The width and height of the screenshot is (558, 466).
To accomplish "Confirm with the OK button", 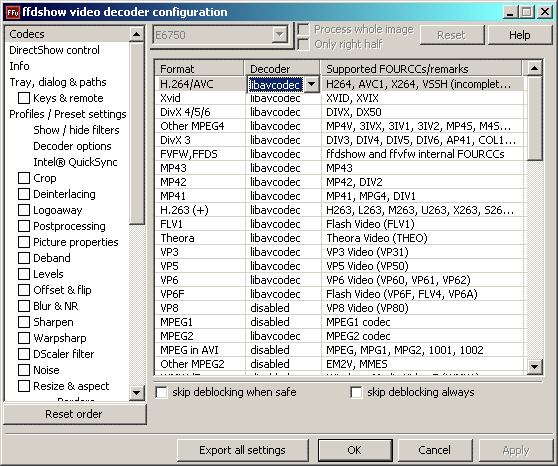I will tap(355, 450).
